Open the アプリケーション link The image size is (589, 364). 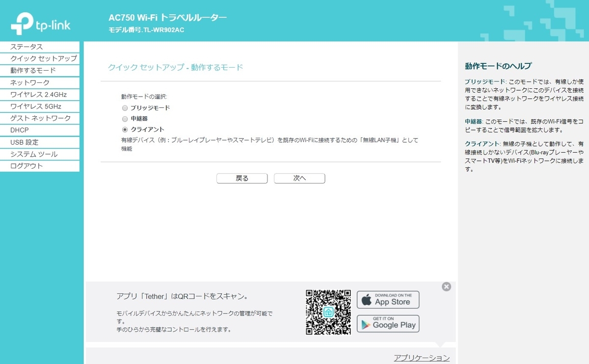(422, 358)
